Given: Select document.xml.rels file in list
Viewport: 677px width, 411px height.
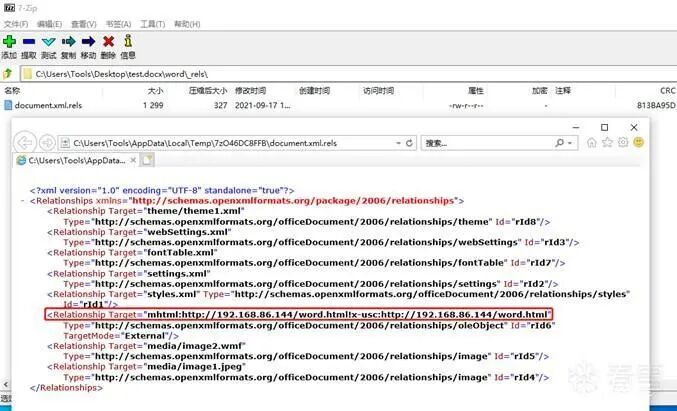Looking at the screenshot, I should [48, 105].
